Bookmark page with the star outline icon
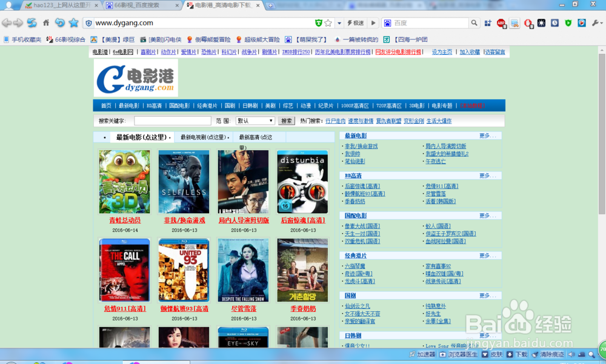The width and height of the screenshot is (606, 364). point(328,23)
